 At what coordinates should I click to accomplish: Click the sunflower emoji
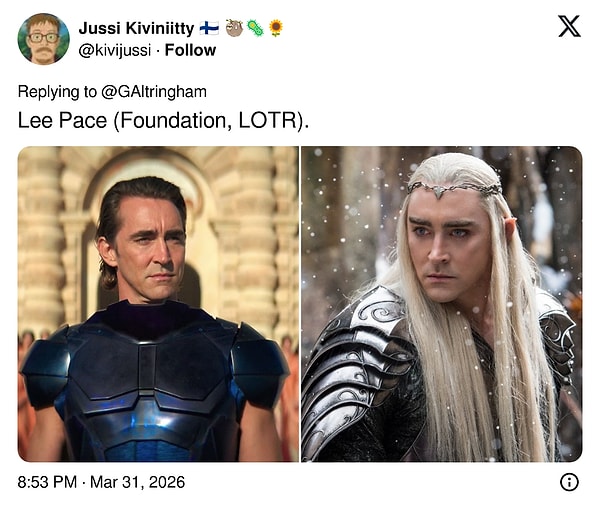276,28
